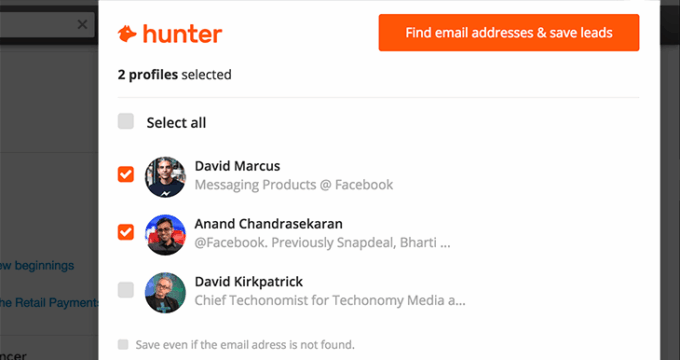Select the Anand Chandrasekaran name
The image size is (680, 360).
coord(268,224)
